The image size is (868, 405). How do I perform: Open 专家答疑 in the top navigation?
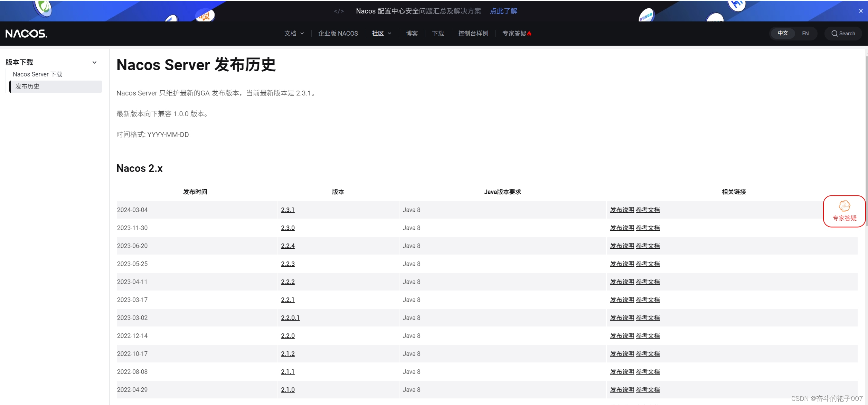517,34
